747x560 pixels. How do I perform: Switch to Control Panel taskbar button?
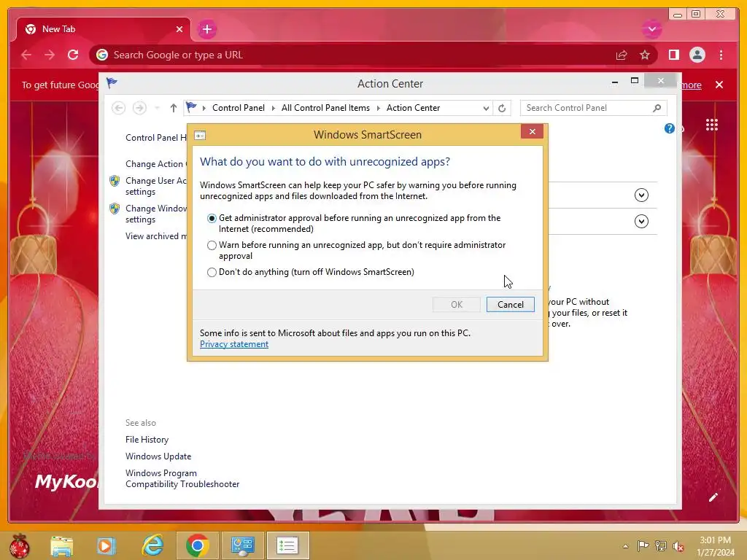[x=242, y=545]
